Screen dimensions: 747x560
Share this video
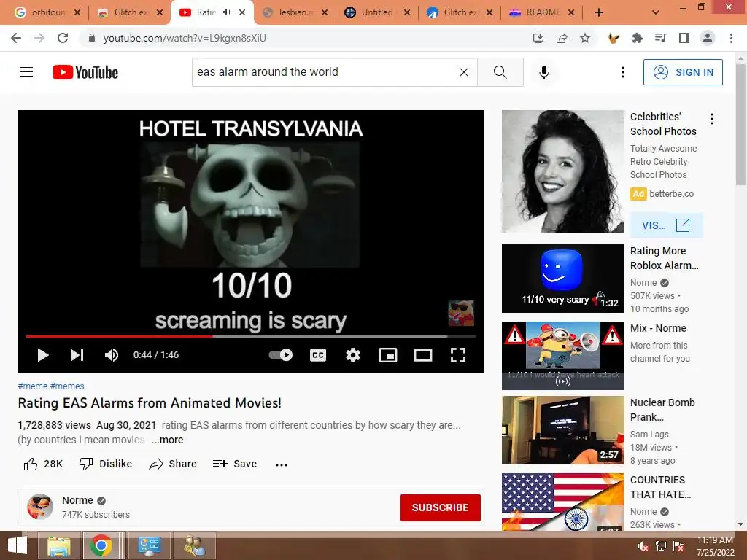point(172,464)
